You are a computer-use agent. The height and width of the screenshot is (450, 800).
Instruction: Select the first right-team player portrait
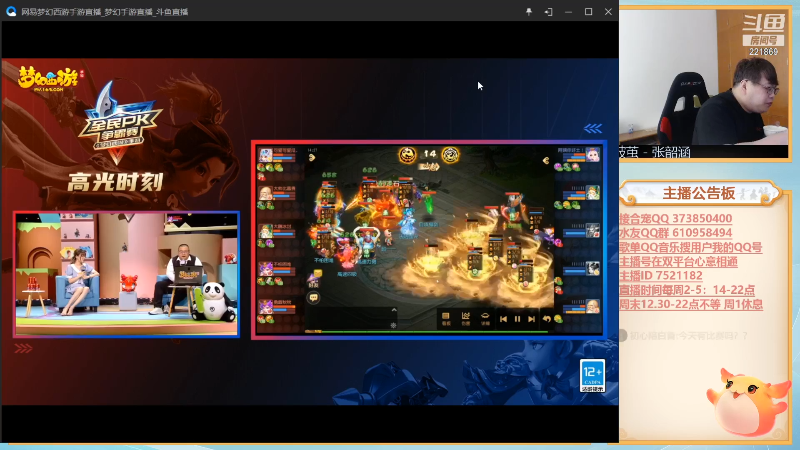point(592,155)
